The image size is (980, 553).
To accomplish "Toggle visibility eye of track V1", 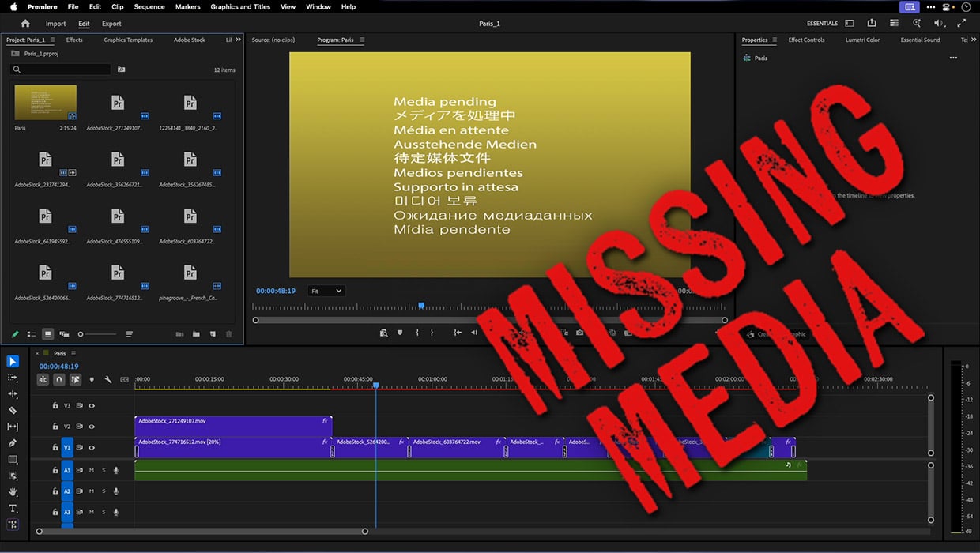I will (x=92, y=447).
